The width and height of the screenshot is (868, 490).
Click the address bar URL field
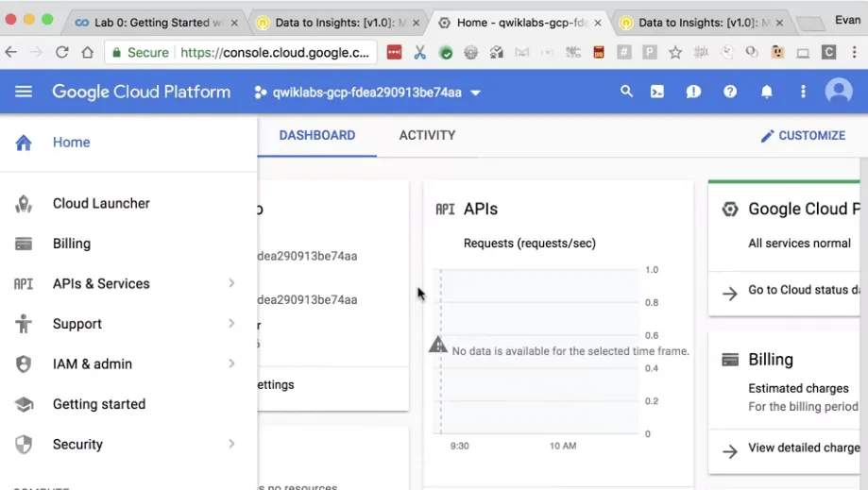(x=241, y=53)
